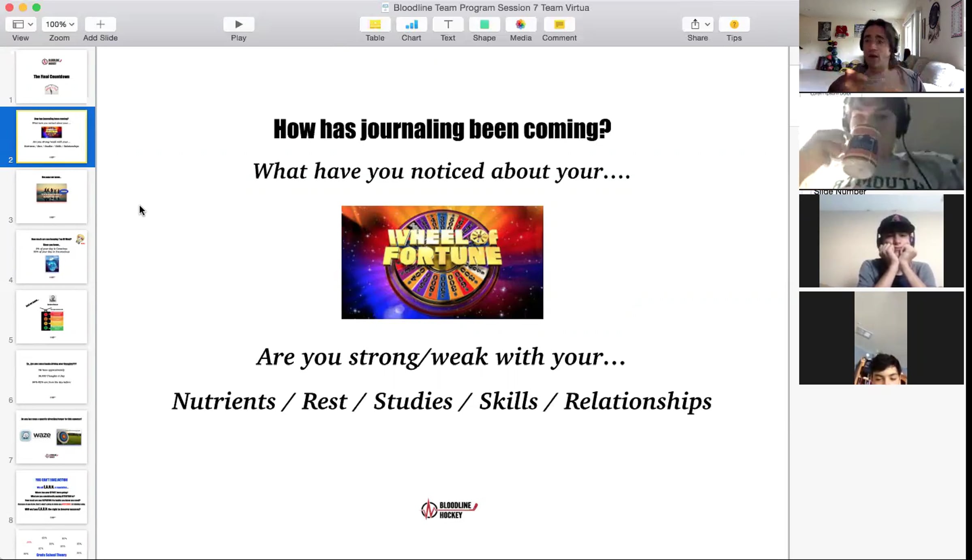Open the Media browser

pyautogui.click(x=521, y=24)
